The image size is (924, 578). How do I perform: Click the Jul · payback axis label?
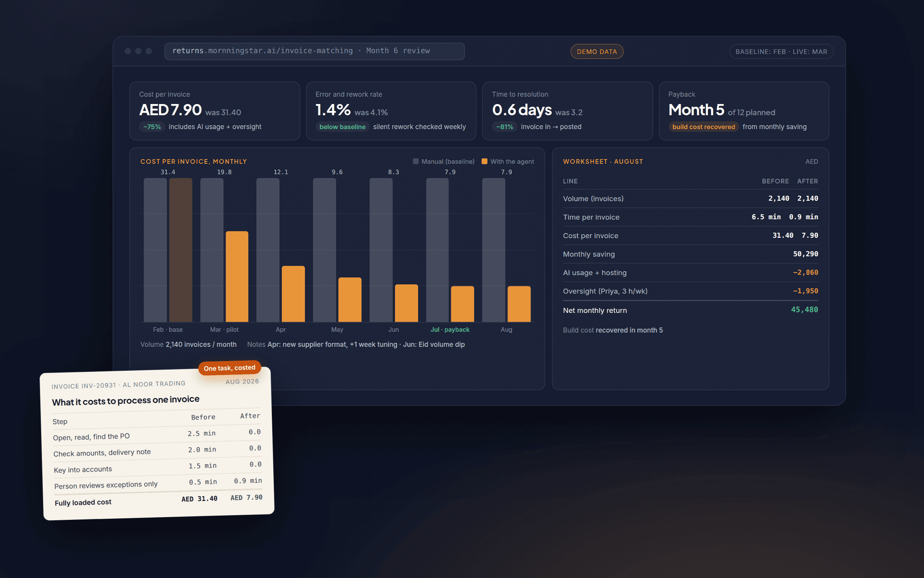coord(450,329)
